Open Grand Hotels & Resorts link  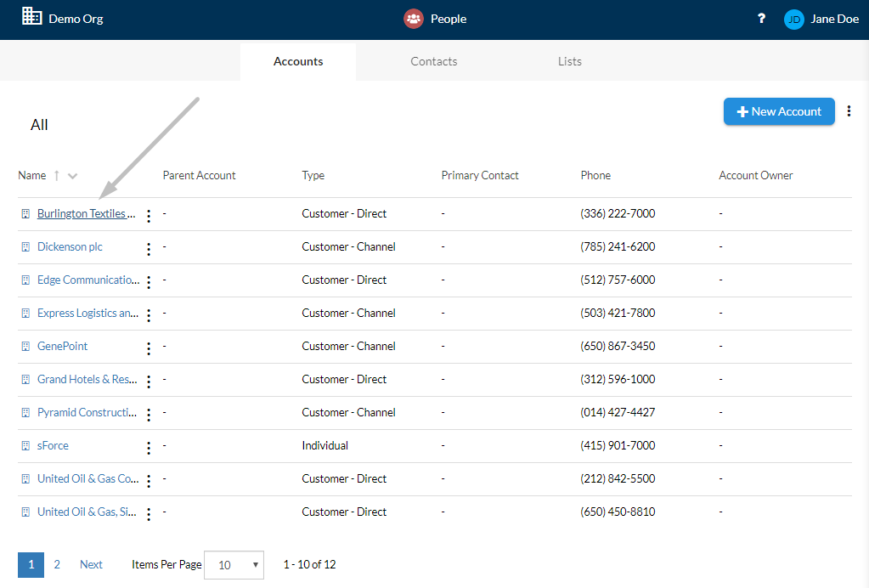87,380
